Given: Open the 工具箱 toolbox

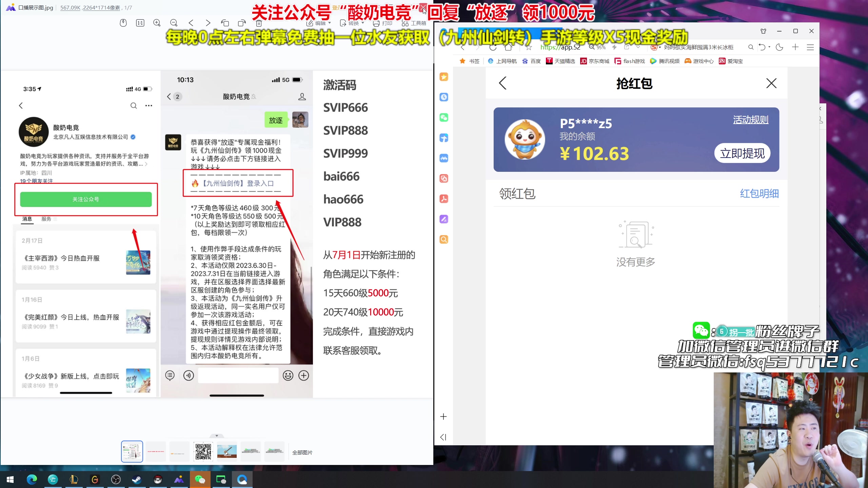Looking at the screenshot, I should click(x=415, y=23).
